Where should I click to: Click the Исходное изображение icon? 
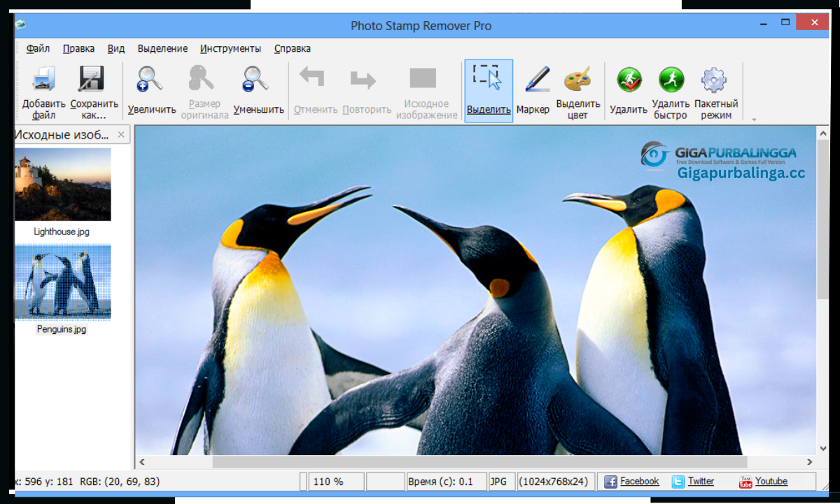423,78
